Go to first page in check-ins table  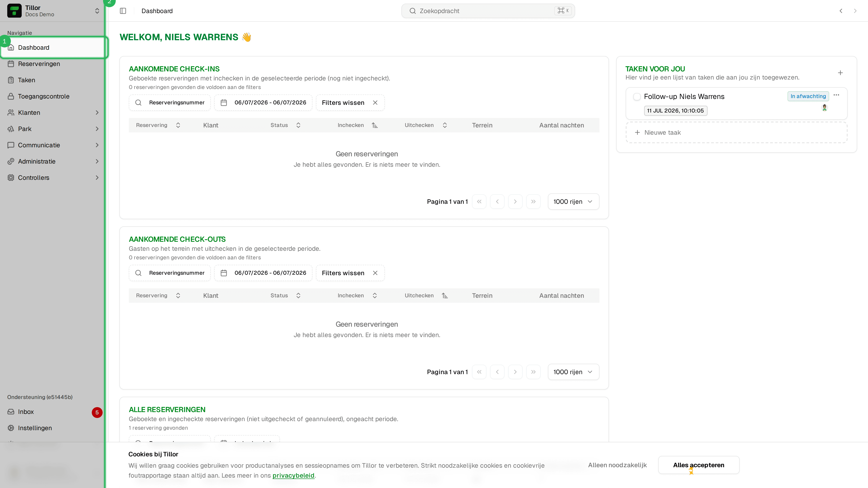479,201
